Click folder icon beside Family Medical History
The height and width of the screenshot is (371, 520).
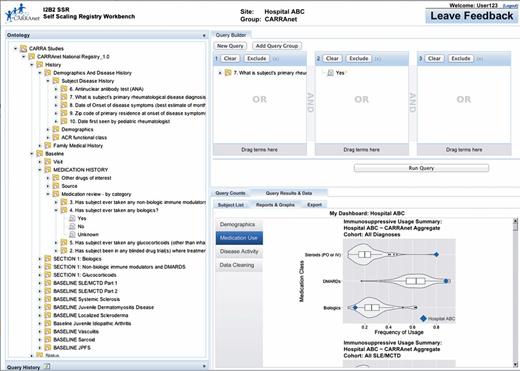[x=48, y=145]
